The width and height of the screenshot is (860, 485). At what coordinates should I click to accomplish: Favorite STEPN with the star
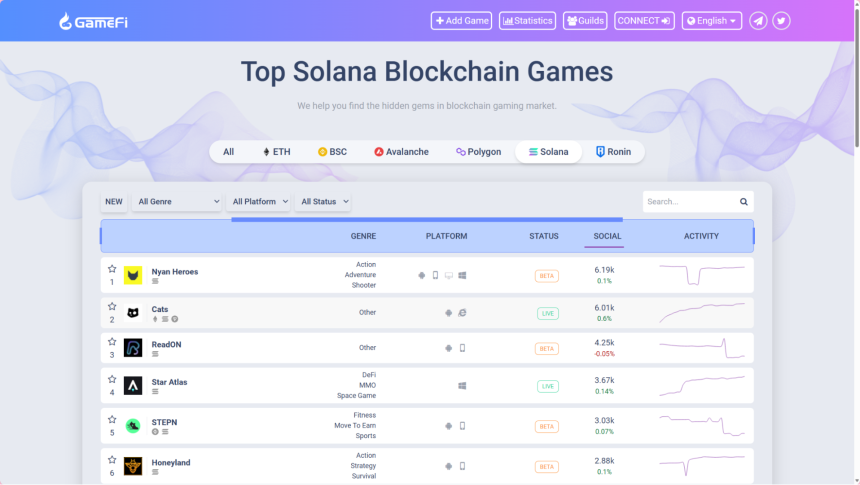(x=112, y=419)
